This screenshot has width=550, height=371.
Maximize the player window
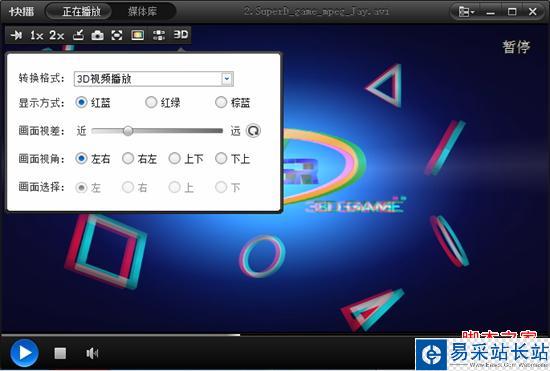(512, 12)
